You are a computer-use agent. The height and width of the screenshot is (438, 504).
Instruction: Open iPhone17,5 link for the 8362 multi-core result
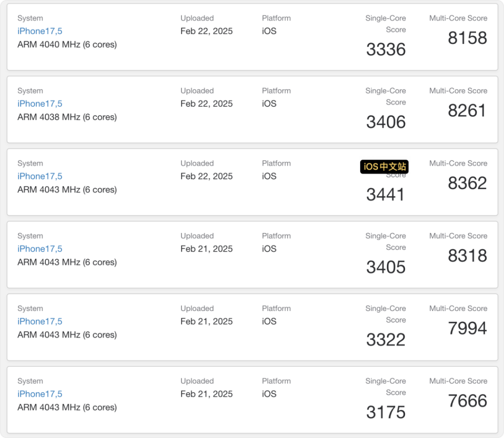pyautogui.click(x=40, y=176)
